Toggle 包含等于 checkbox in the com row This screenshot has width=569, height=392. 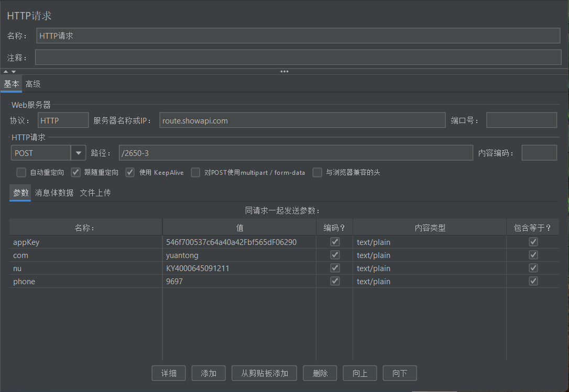click(533, 255)
